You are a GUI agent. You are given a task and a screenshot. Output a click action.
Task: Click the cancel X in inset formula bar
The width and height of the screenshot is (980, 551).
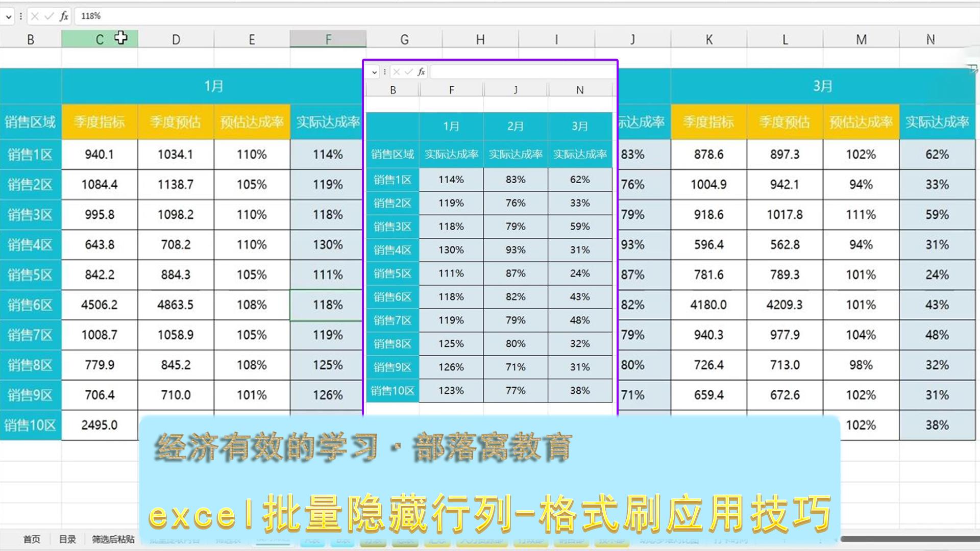coord(397,72)
